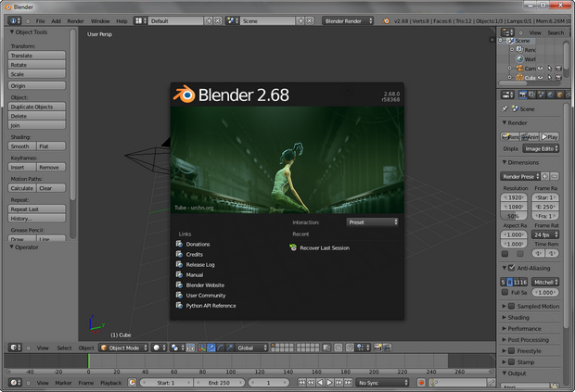Click the Smooth shading button
Screen dimensions: 575x392
[22, 146]
